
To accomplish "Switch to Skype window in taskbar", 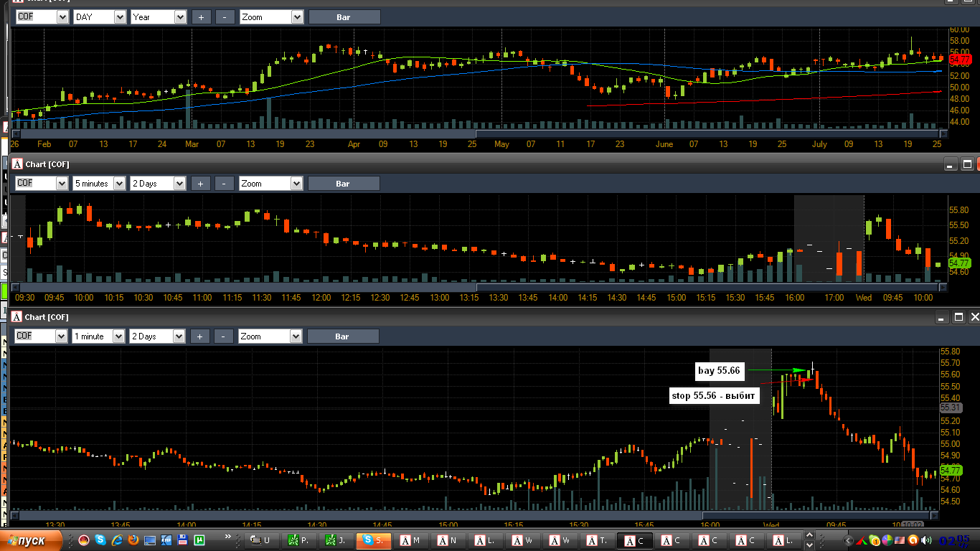I will tap(373, 540).
